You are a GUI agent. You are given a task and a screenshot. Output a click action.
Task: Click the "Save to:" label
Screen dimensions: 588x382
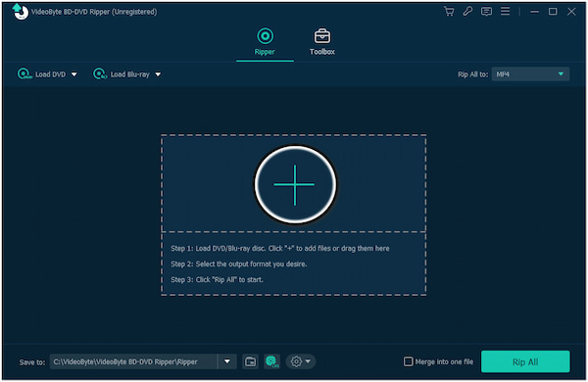[32, 362]
